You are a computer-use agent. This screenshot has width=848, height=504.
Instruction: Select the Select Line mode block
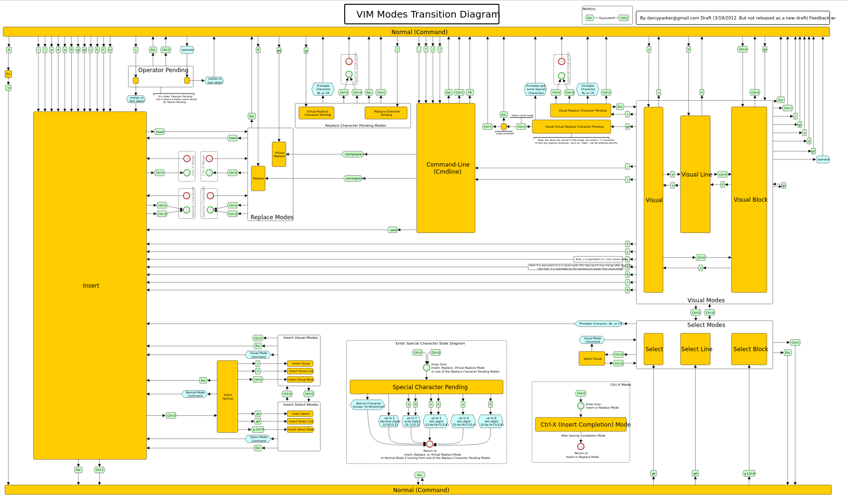coord(696,349)
